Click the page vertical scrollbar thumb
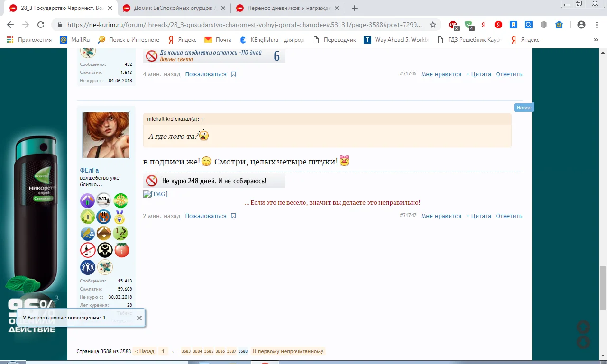The height and width of the screenshot is (364, 607). [x=603, y=289]
